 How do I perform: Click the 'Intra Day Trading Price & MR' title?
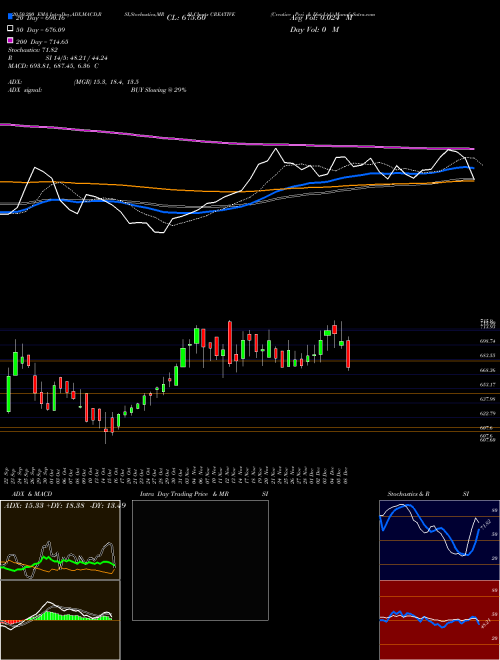pyautogui.click(x=184, y=494)
